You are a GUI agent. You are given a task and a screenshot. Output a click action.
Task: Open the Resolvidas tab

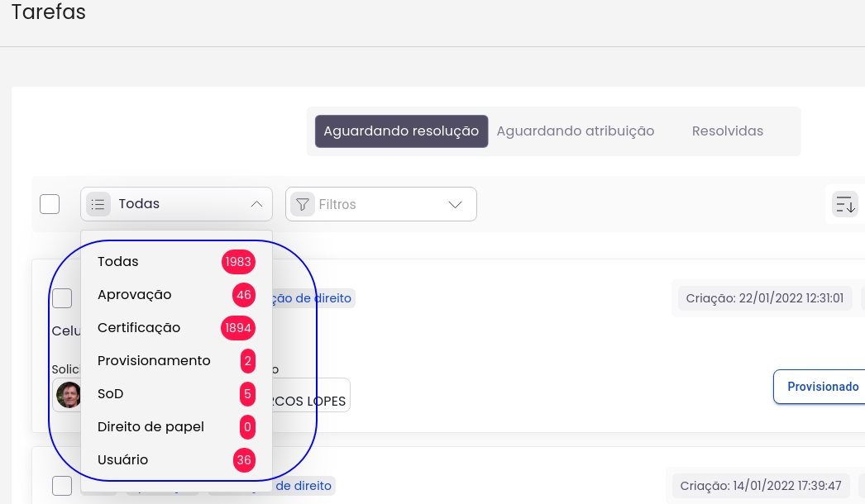pyautogui.click(x=727, y=131)
